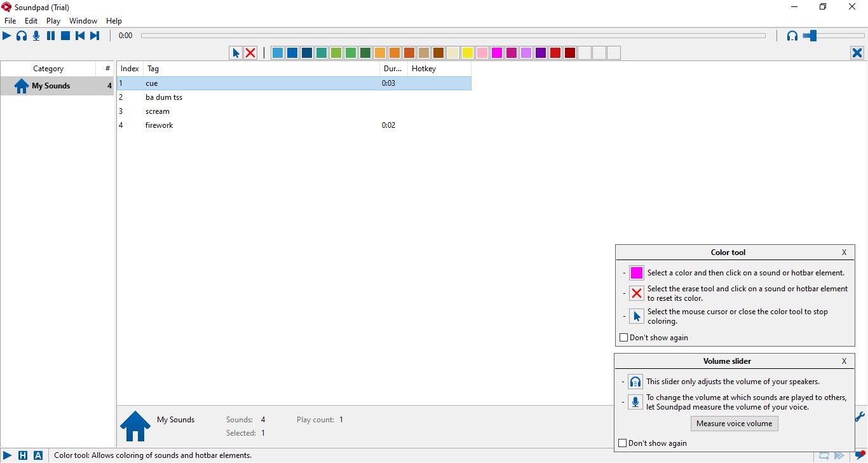Click the 0:02 duration of the firework sound

click(388, 125)
